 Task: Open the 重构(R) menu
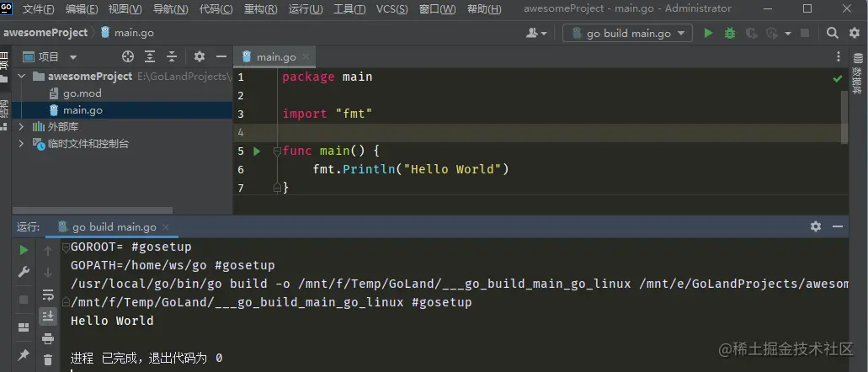click(261, 9)
